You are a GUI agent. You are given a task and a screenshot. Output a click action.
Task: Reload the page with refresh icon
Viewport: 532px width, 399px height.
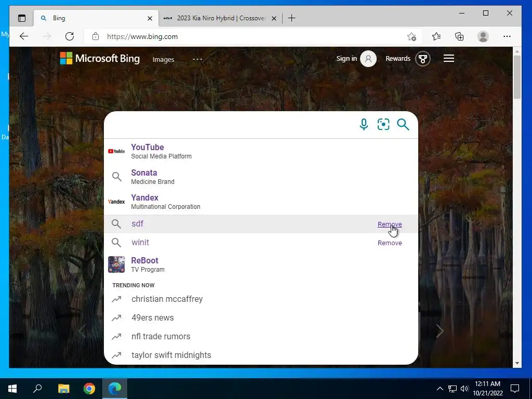point(70,36)
